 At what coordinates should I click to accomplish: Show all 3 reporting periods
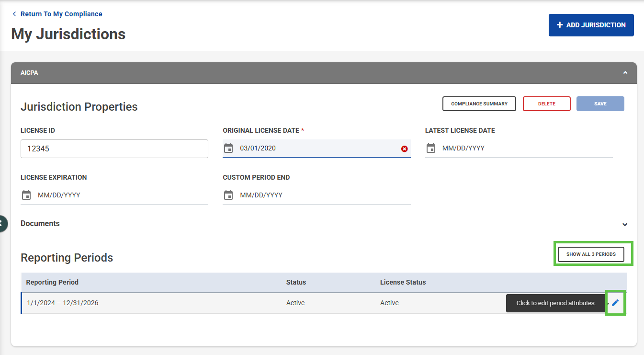tap(591, 254)
